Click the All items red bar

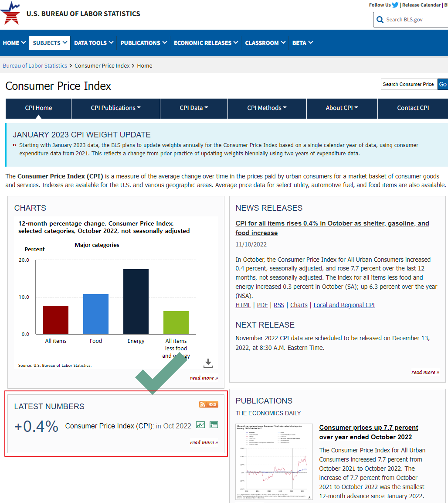click(x=56, y=320)
